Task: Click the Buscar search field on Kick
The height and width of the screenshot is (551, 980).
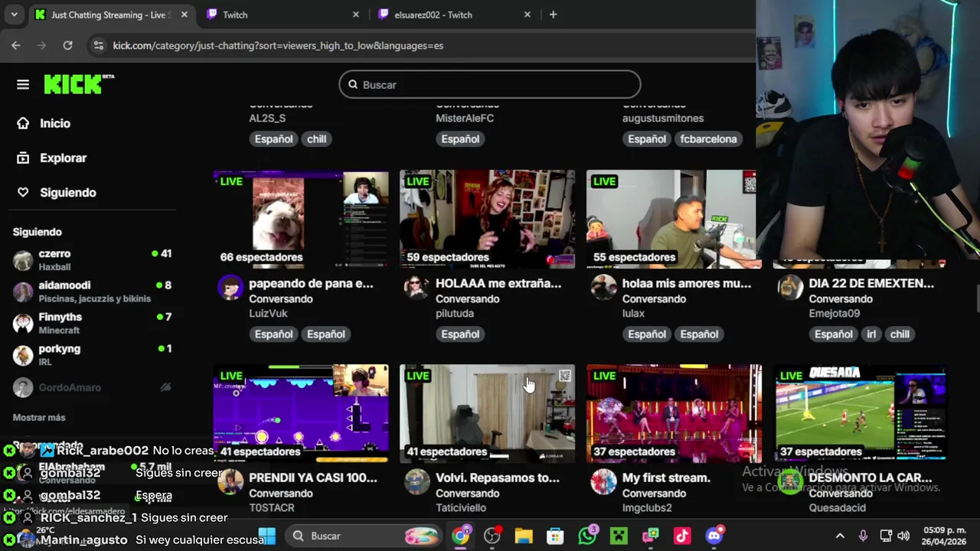Action: 490,84
